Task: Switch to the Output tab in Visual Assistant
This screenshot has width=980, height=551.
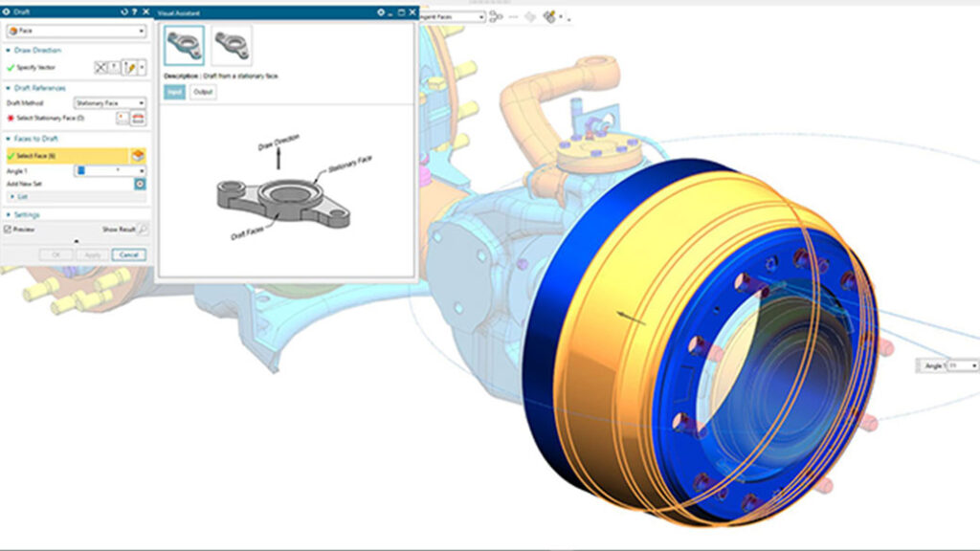Action: click(x=203, y=91)
